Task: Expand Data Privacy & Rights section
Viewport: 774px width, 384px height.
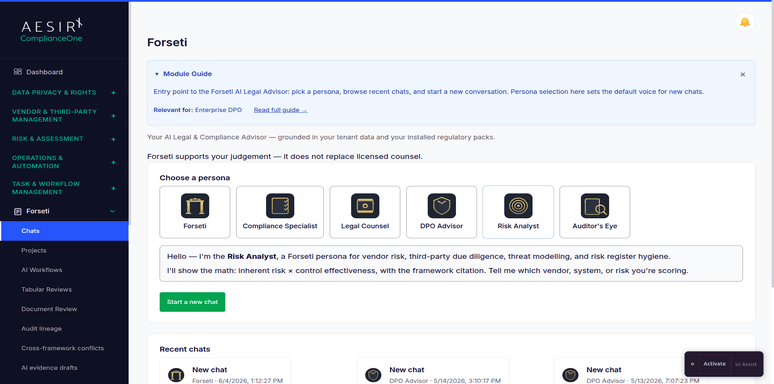Action: pos(114,92)
